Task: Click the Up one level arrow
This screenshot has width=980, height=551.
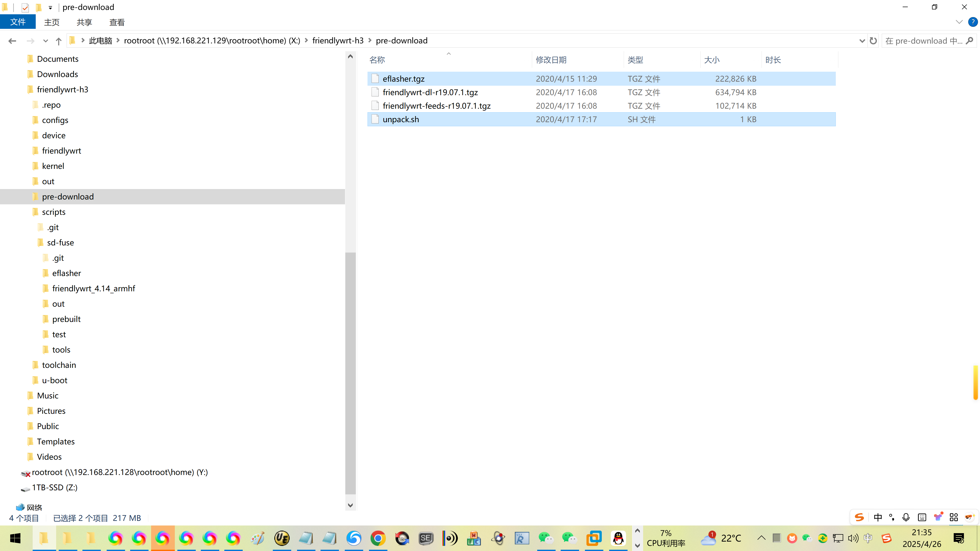Action: click(x=58, y=41)
